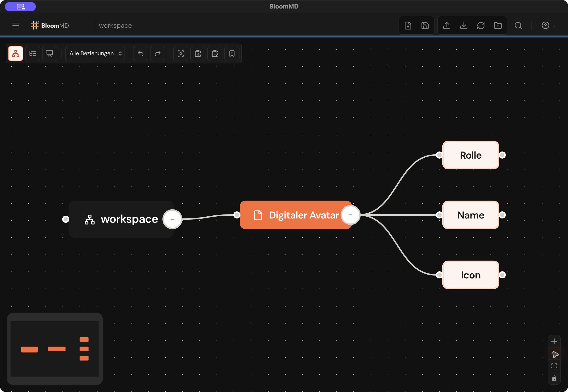Collapse the workspace node children
Image resolution: width=568 pixels, height=392 pixels.
[x=172, y=219]
